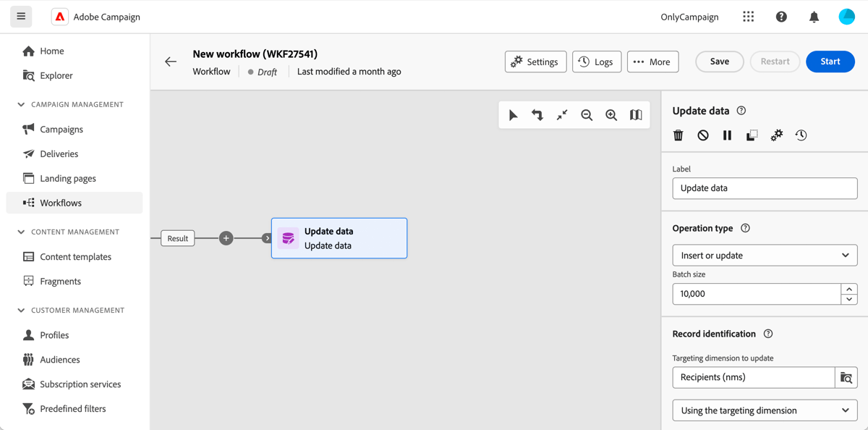Image resolution: width=868 pixels, height=430 pixels.
Task: Zoom in on the workflow canvas
Action: 611,114
